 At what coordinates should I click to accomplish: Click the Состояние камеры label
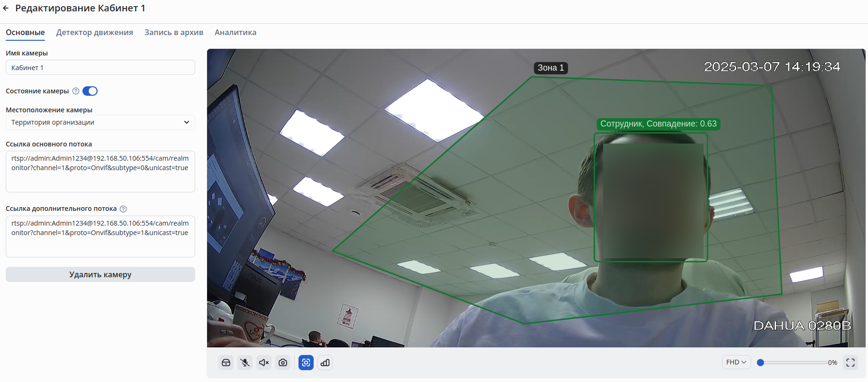point(37,91)
